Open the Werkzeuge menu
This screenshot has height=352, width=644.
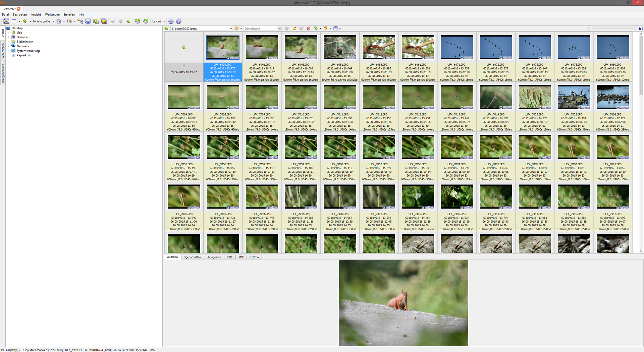click(52, 15)
